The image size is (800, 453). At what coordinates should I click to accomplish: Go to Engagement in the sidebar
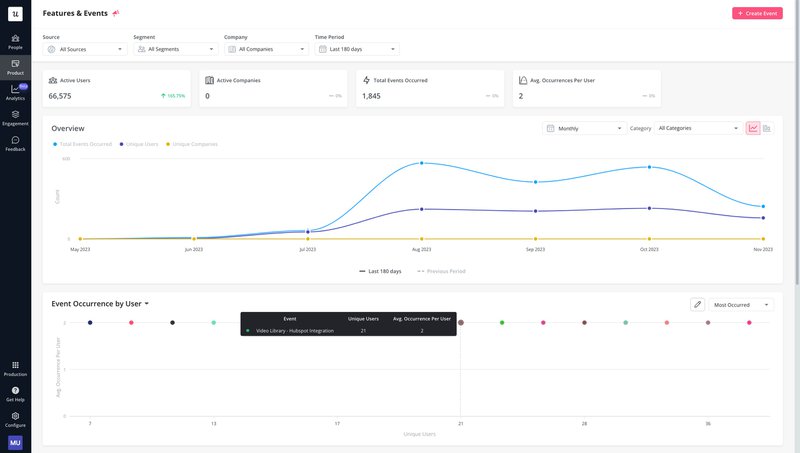15,118
